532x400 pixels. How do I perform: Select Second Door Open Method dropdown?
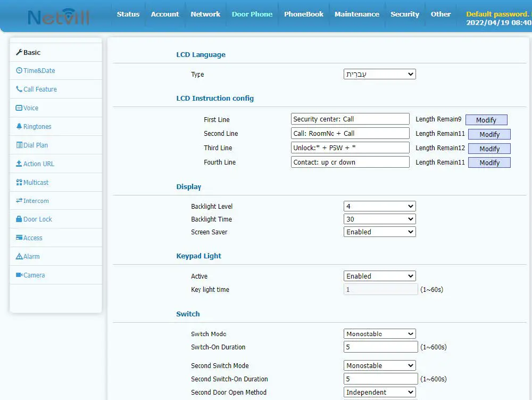[379, 393]
